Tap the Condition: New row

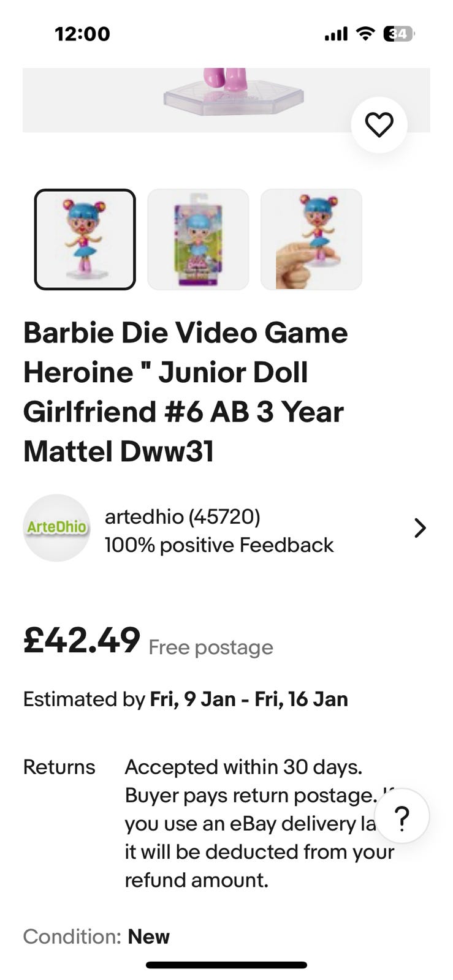(96, 937)
